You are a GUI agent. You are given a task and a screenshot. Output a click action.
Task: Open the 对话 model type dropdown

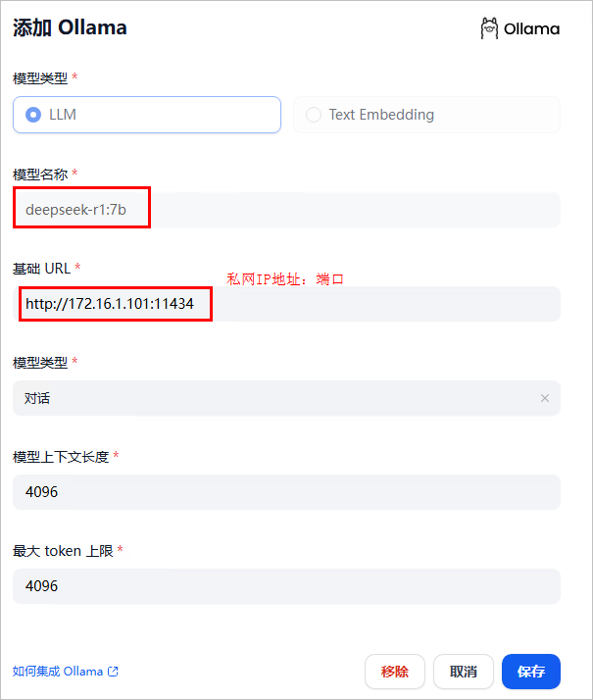274,398
